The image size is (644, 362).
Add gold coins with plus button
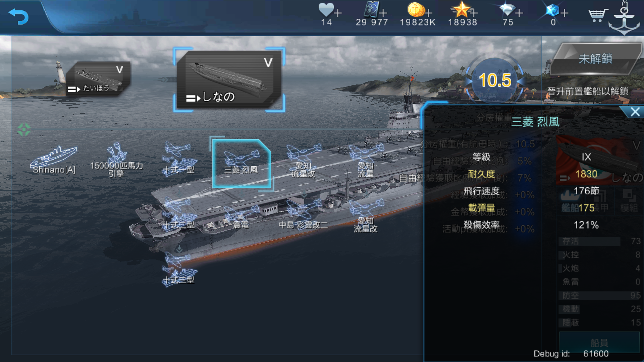[x=429, y=13]
